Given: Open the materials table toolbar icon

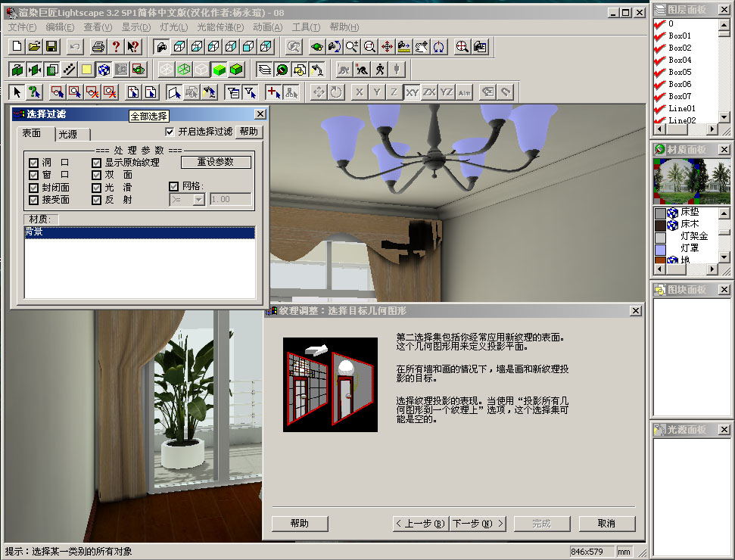Looking at the screenshot, I should [282, 70].
